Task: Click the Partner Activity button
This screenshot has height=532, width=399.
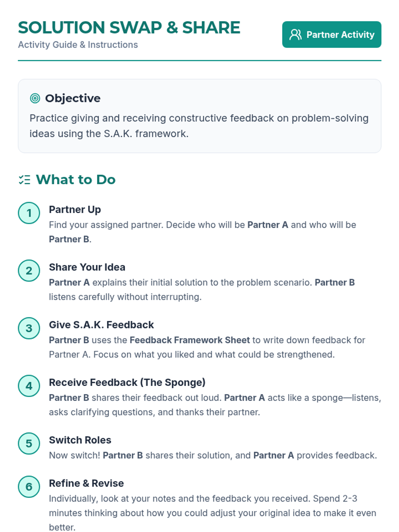Action: 332,35
